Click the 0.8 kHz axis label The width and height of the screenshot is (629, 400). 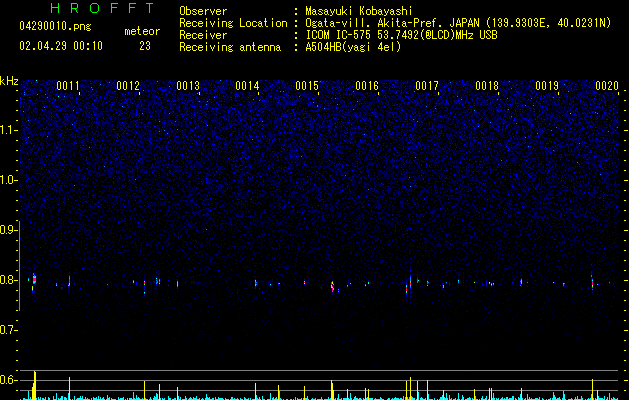pyautogui.click(x=8, y=280)
